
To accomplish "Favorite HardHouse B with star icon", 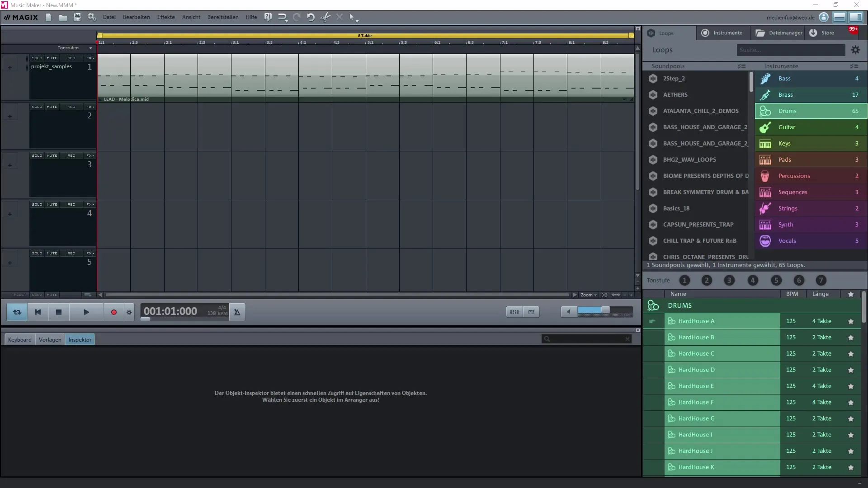I will click(x=851, y=338).
